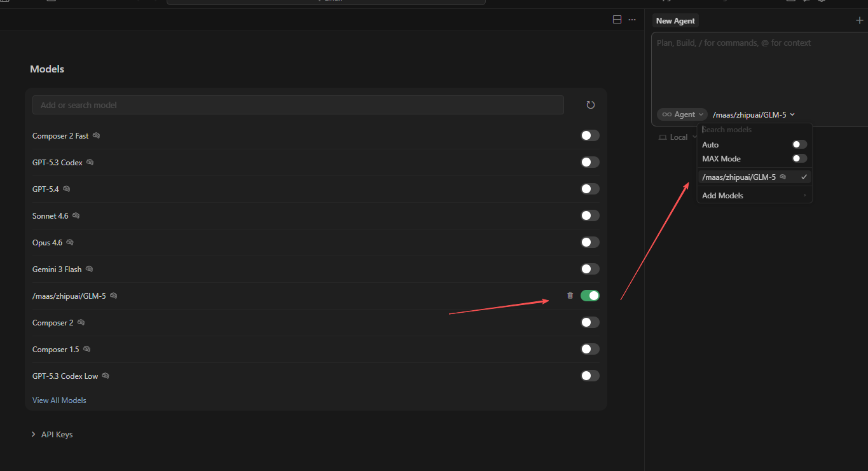Click the laptop icon beside Local
868x471 pixels.
[663, 137]
